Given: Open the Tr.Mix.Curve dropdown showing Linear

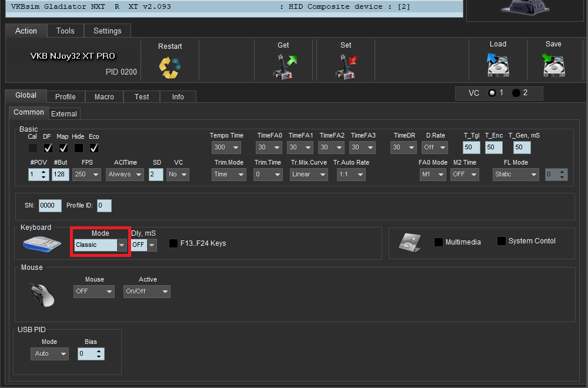Looking at the screenshot, I should pyautogui.click(x=309, y=175).
